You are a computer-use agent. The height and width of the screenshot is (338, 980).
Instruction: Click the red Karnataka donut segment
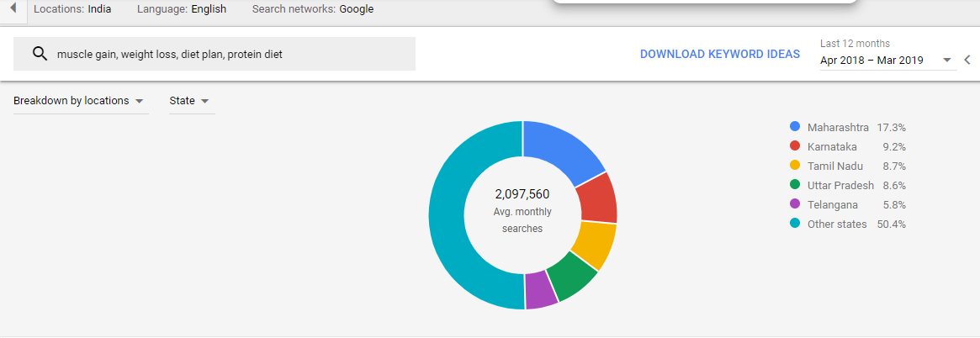pos(597,198)
